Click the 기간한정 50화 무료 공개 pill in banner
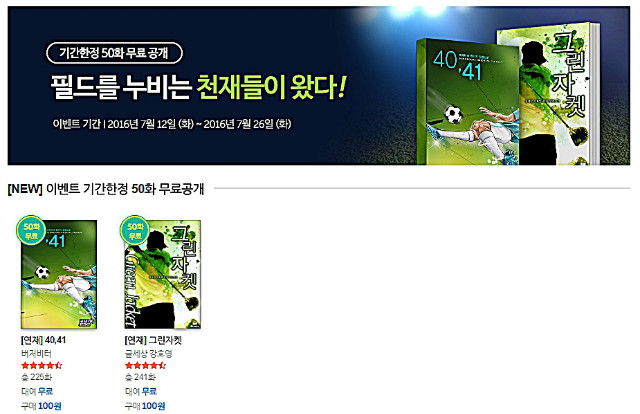 click(x=114, y=53)
